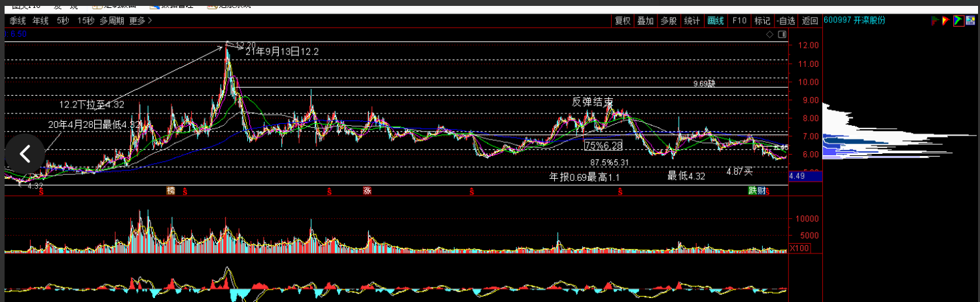Click -自选 to remove from watchlist
The height and width of the screenshot is (302, 980).
(x=786, y=20)
